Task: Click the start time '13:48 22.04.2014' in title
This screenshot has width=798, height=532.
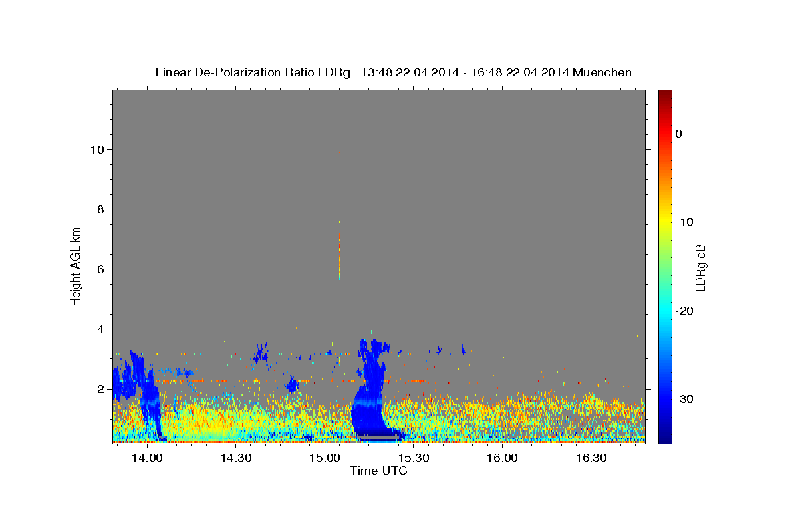Action: (x=409, y=72)
